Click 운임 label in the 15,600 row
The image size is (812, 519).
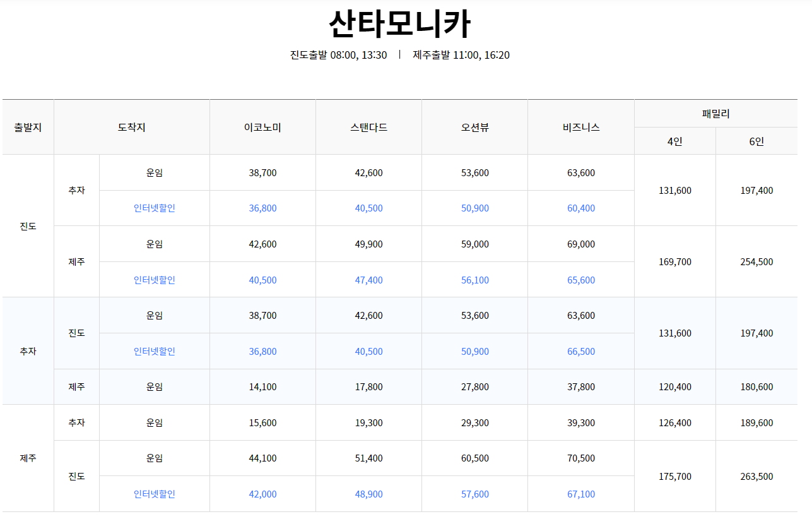click(x=155, y=423)
